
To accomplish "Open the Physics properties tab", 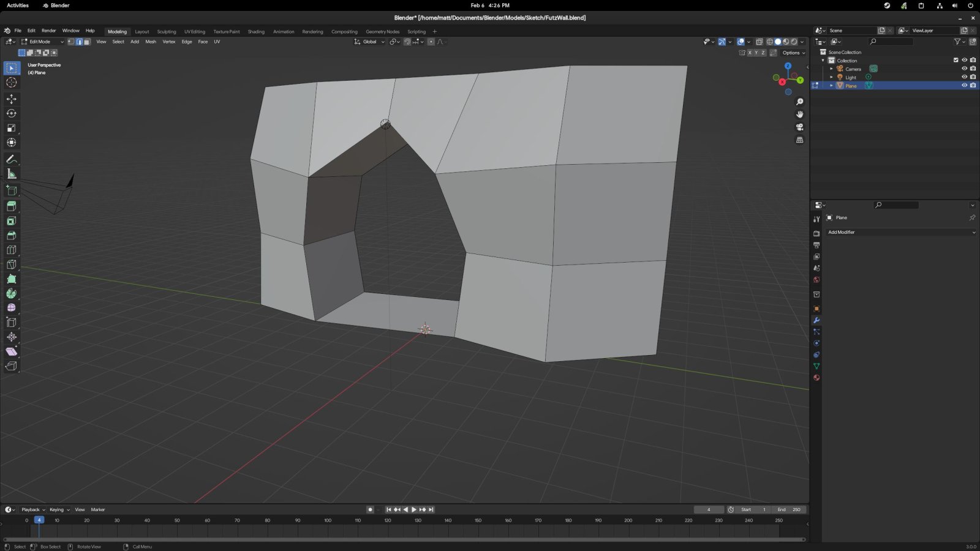I will click(816, 343).
